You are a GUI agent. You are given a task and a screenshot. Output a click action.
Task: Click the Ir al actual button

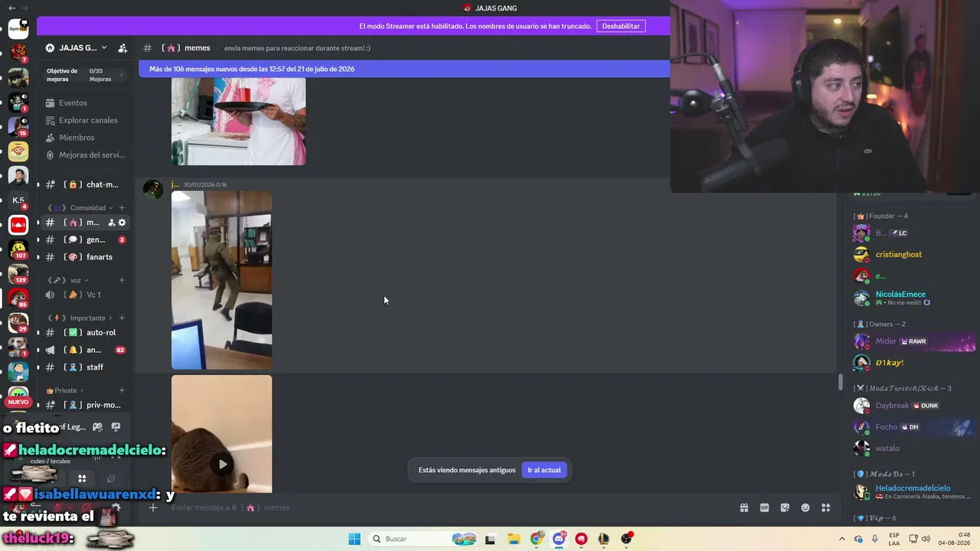pos(544,470)
